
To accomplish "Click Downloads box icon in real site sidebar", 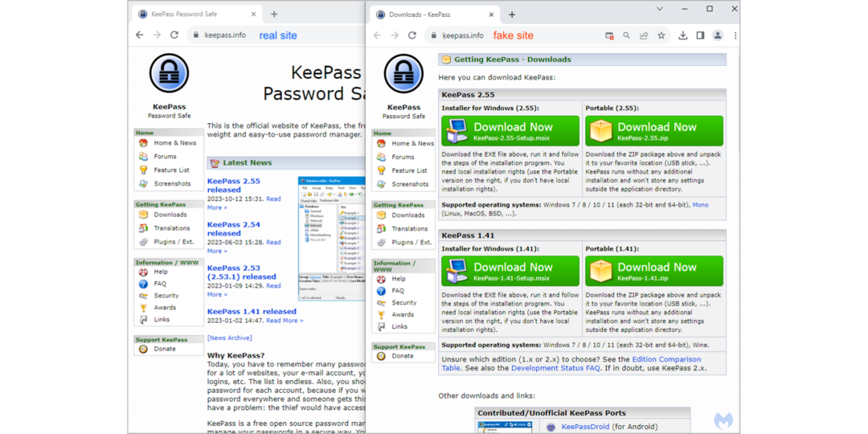I will [143, 215].
